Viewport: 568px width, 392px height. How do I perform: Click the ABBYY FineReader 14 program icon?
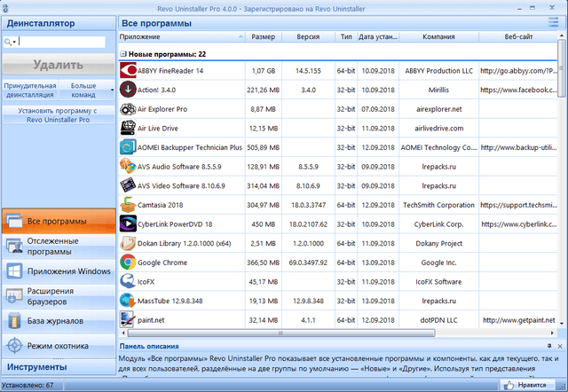(x=128, y=70)
